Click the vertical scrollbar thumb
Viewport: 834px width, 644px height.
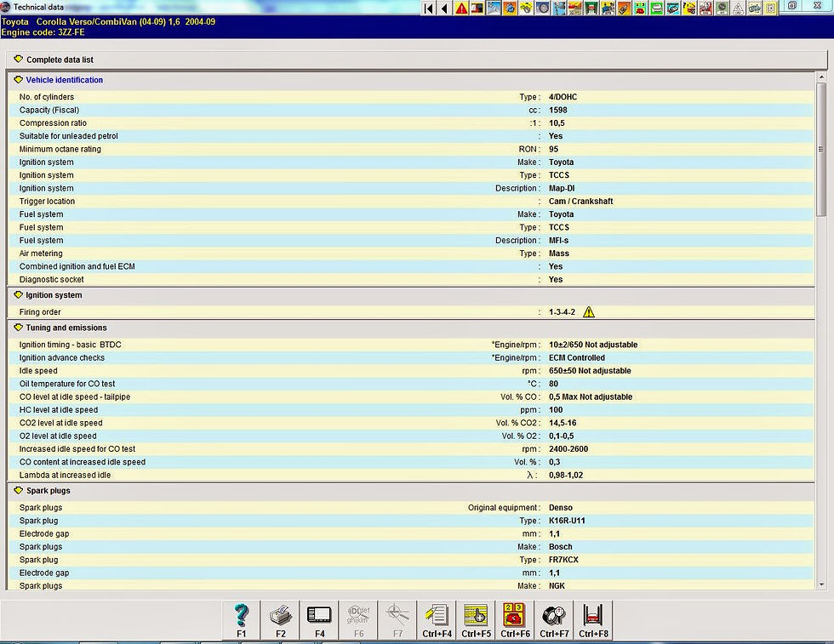pyautogui.click(x=822, y=150)
